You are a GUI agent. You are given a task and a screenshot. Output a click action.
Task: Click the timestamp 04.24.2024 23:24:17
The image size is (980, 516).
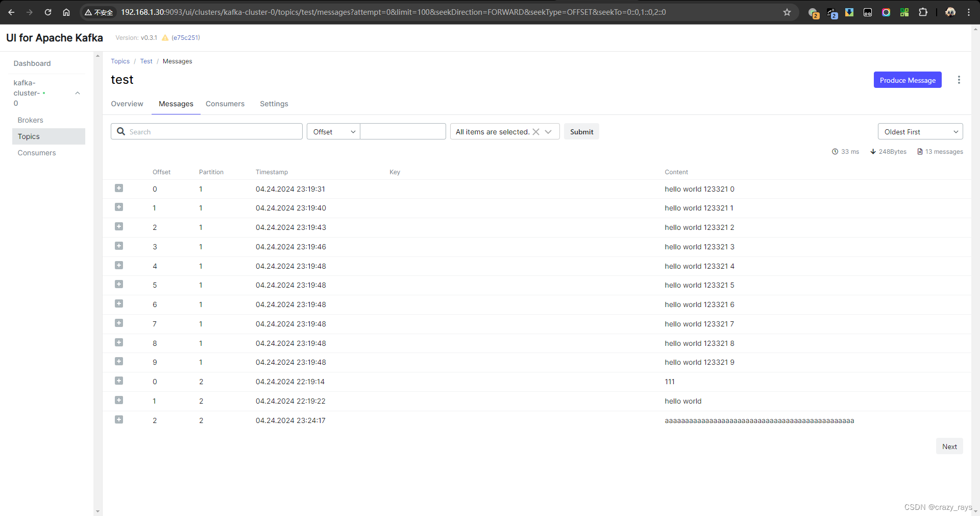[290, 420]
